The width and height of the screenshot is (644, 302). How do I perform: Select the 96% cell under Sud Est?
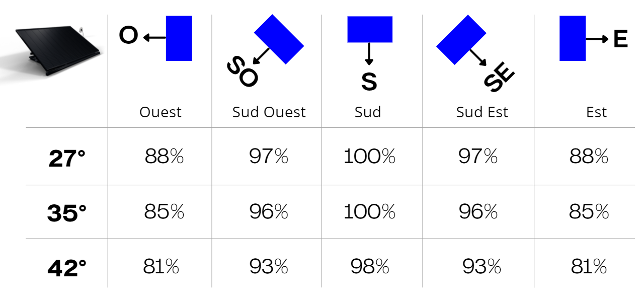478,212
